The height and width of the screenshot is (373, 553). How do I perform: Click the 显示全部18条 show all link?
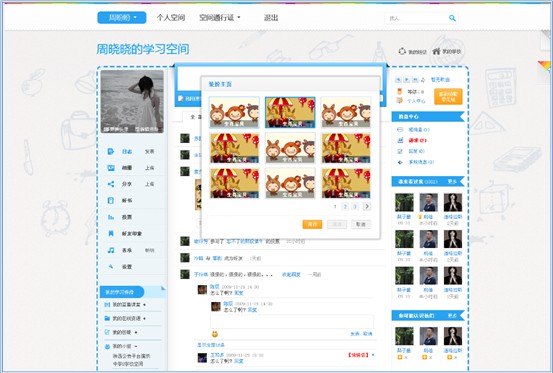(211, 345)
